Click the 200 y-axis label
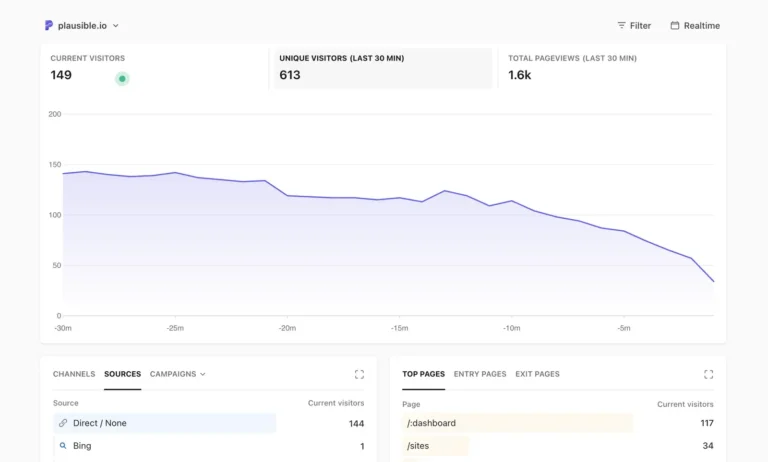Screen dimensions: 768x462 55,114
